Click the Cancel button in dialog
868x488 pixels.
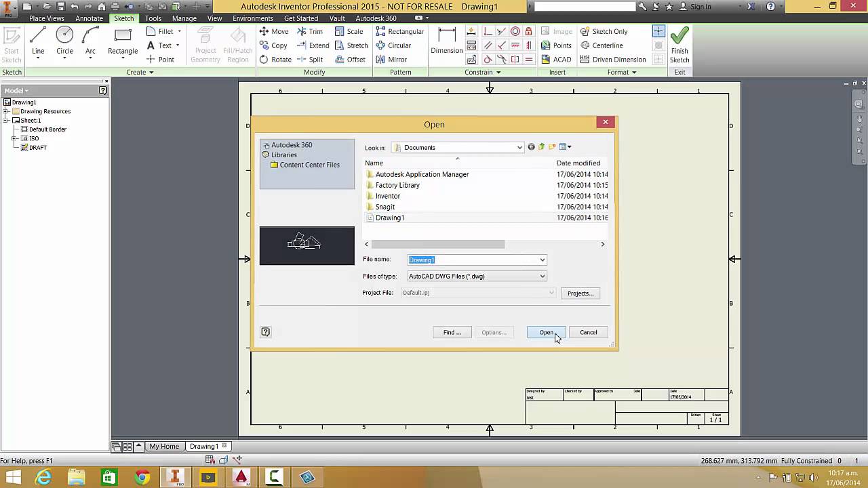[x=588, y=332]
